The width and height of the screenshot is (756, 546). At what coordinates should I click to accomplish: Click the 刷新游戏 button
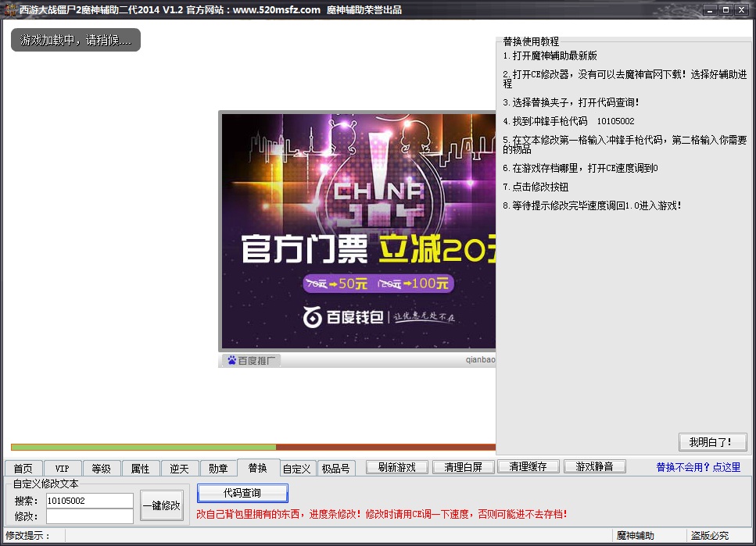397,467
